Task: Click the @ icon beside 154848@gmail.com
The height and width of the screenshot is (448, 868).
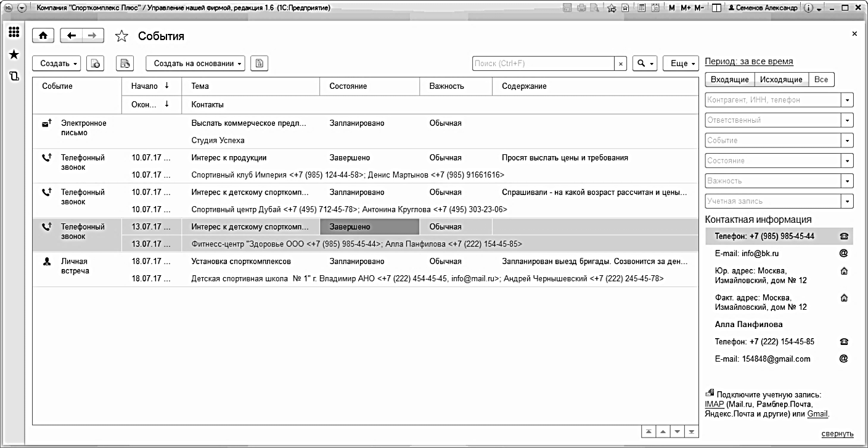Action: 844,359
